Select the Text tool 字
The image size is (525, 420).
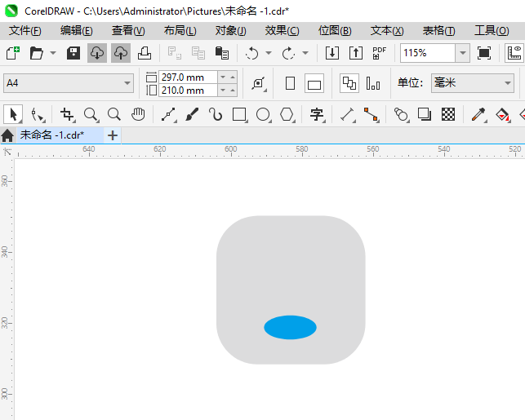[317, 115]
